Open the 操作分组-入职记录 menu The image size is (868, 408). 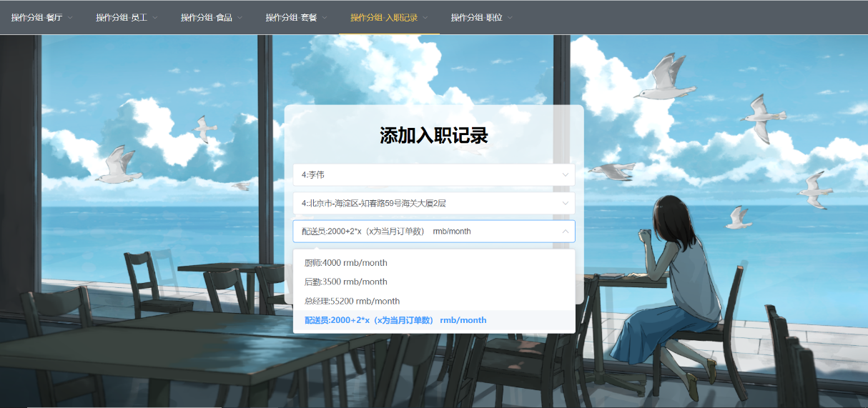tap(390, 18)
